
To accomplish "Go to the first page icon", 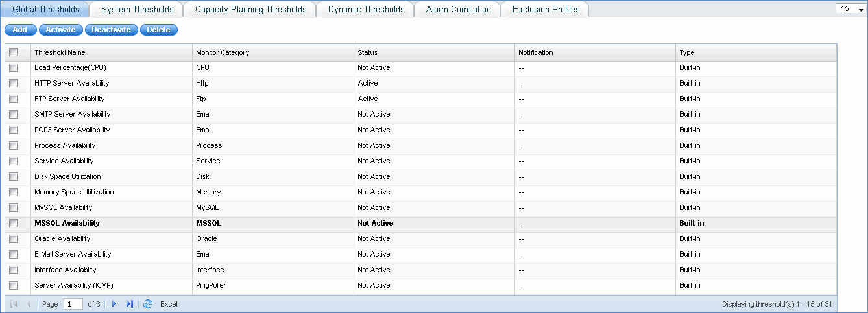I will coord(14,304).
